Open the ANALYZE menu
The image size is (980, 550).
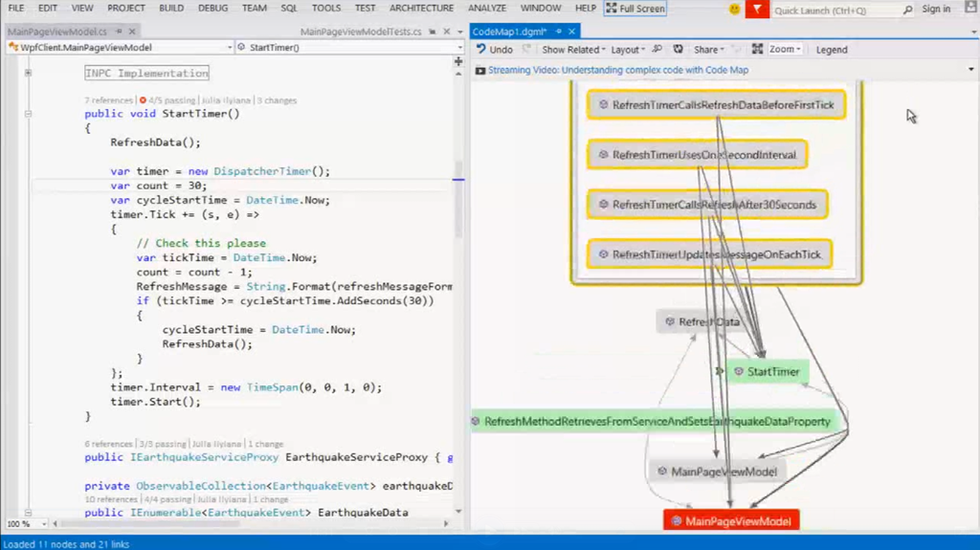(x=487, y=8)
